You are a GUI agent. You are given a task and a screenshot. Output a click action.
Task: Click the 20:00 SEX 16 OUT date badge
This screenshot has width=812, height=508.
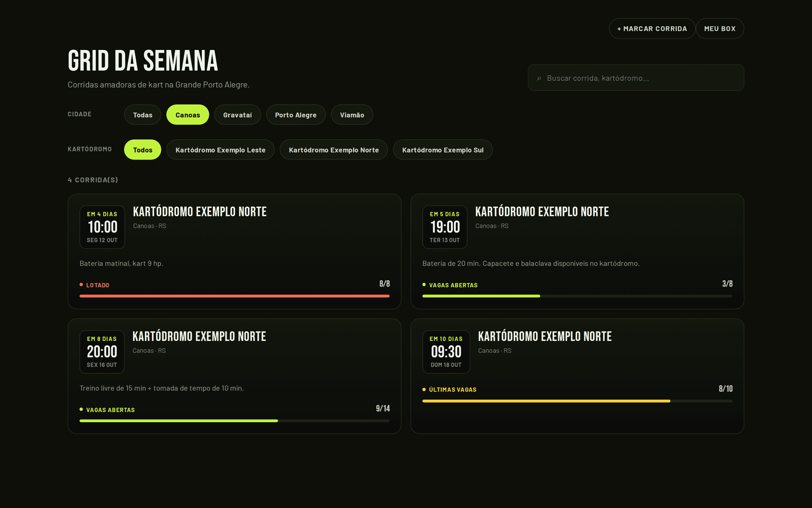point(102,352)
